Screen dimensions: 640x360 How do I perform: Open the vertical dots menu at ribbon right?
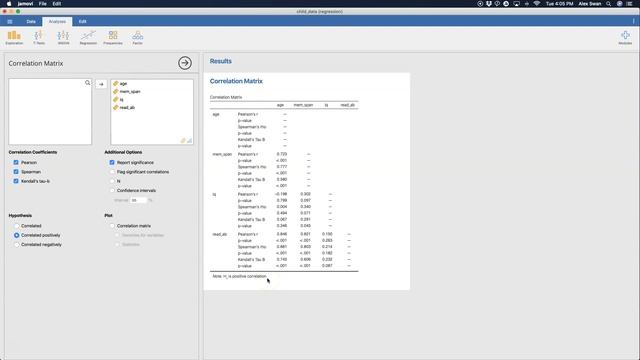633,21
